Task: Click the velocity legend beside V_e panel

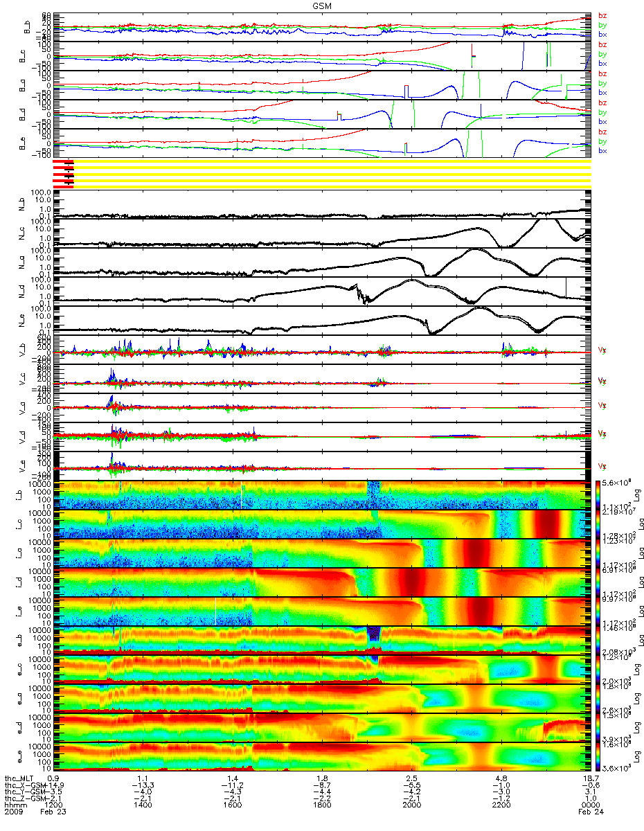Action: click(x=602, y=466)
